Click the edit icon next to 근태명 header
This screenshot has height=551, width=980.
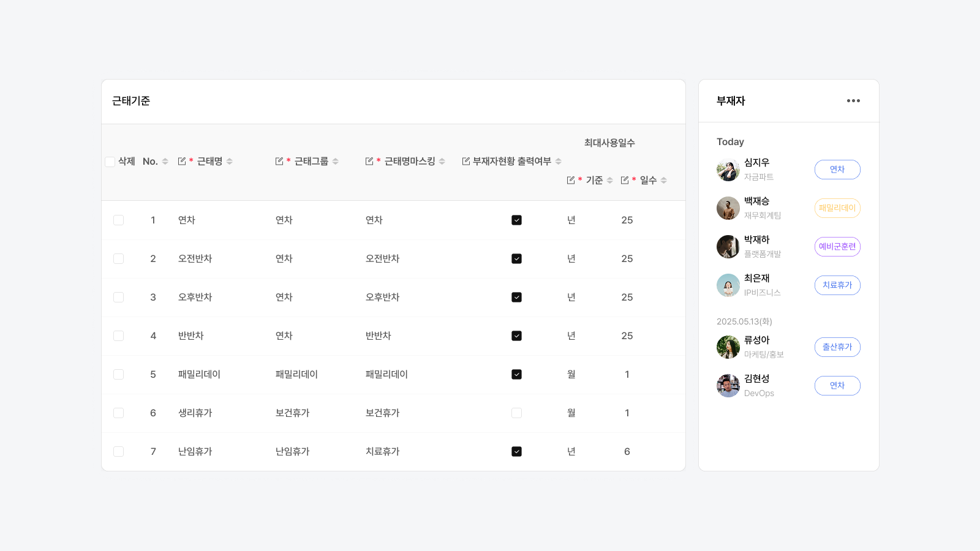182,161
